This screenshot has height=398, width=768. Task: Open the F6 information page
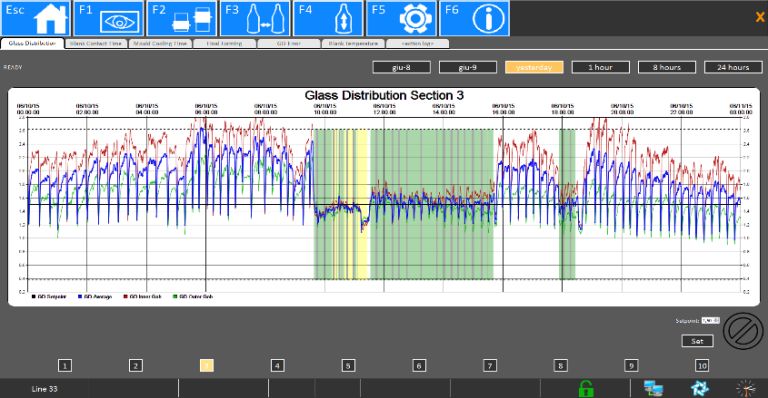tap(474, 18)
